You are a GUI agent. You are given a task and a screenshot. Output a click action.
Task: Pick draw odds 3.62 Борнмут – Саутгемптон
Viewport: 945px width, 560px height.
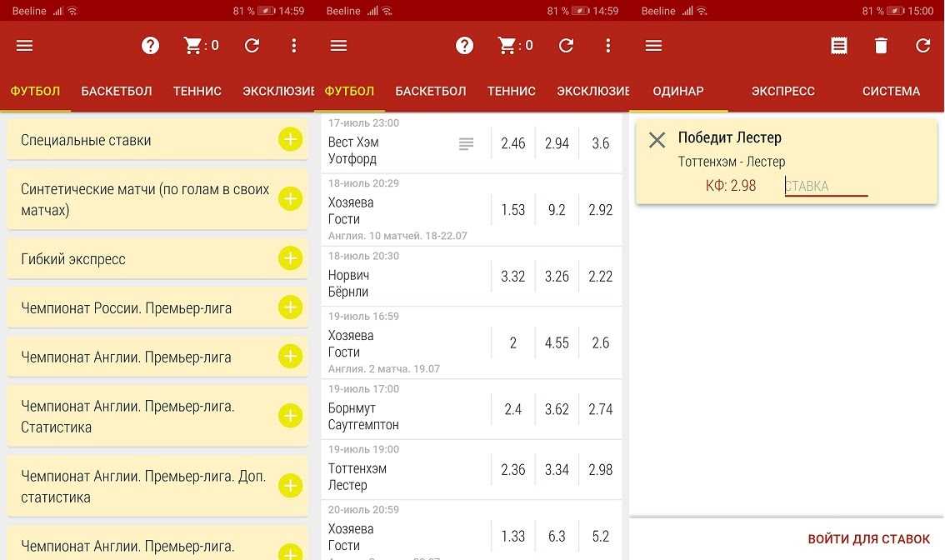(x=557, y=409)
